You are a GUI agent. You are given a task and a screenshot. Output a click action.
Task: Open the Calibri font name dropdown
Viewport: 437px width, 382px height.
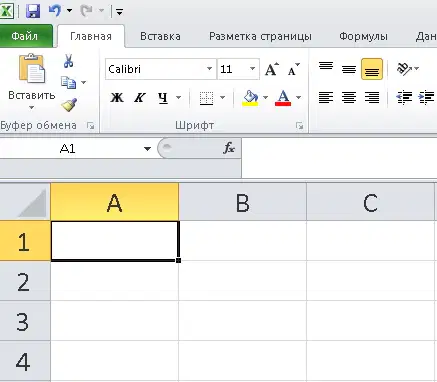[x=209, y=69]
